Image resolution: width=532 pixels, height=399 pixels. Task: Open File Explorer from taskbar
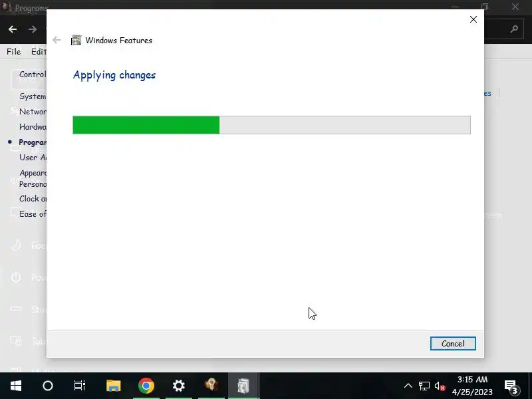pos(113,386)
